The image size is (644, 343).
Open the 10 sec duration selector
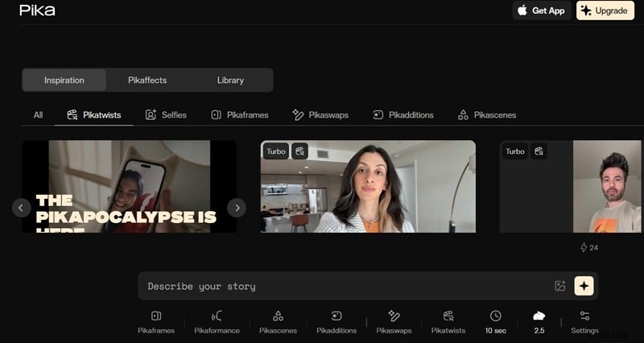point(496,322)
